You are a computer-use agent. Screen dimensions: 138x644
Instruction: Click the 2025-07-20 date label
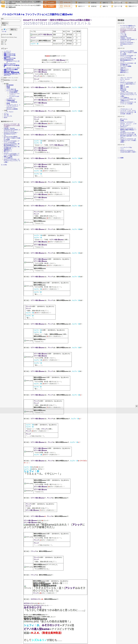coord(121,49)
